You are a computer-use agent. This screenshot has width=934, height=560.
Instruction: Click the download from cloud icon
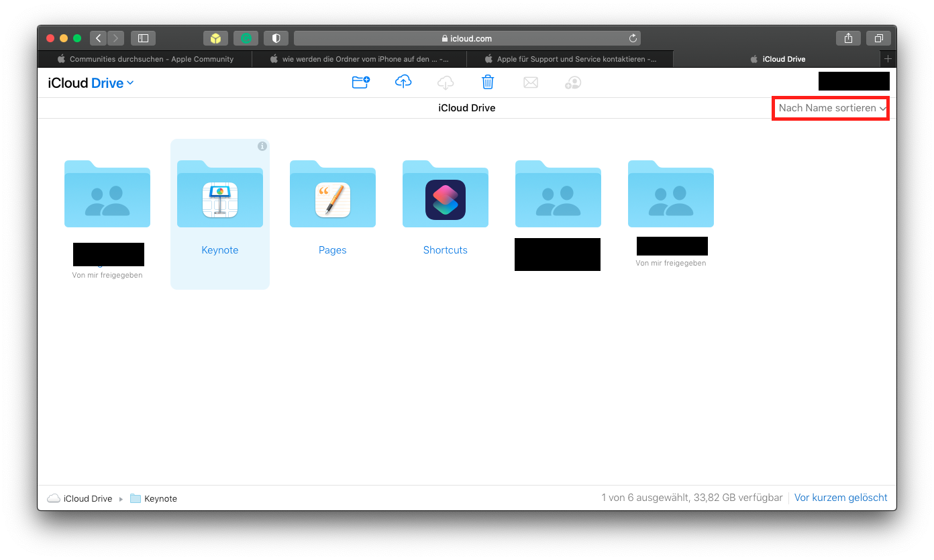(446, 82)
